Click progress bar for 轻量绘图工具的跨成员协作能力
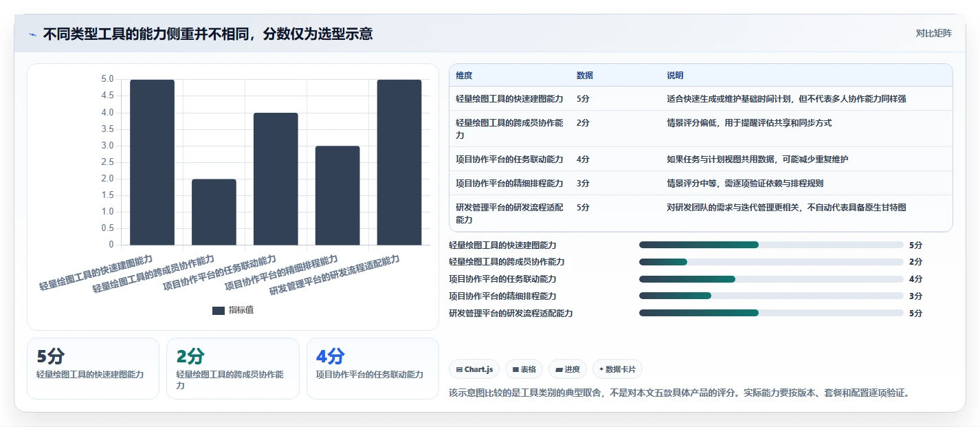The width and height of the screenshot is (980, 427). tap(771, 262)
